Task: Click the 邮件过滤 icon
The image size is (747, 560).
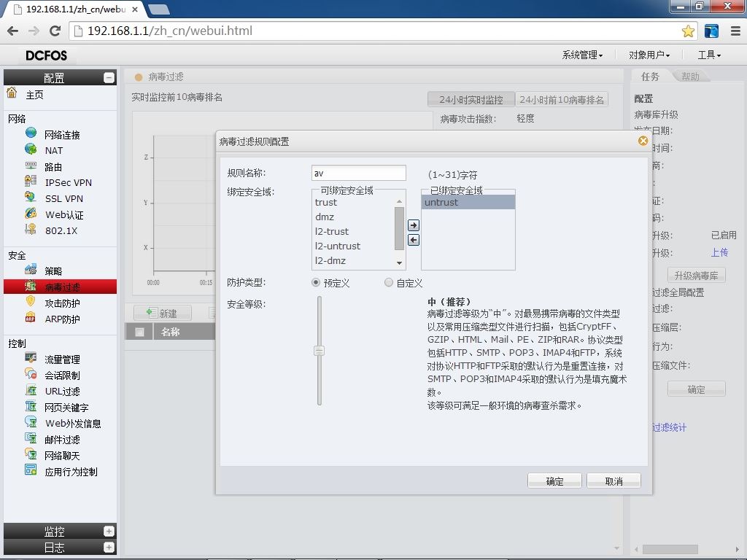Action: (31, 438)
